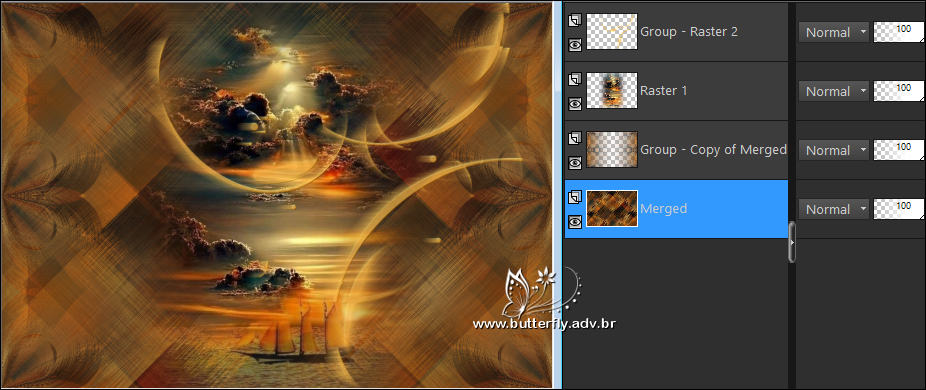Click the Merged layer opacity slider
Screen dimensions: 926x390
coord(899,209)
